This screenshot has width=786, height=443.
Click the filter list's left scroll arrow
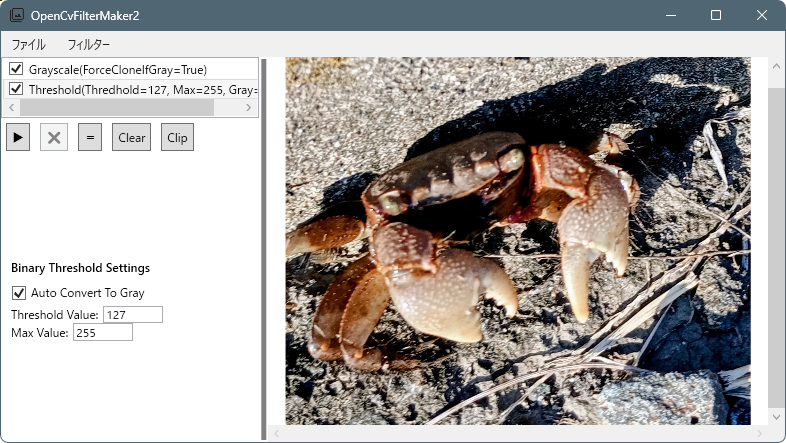[11, 107]
